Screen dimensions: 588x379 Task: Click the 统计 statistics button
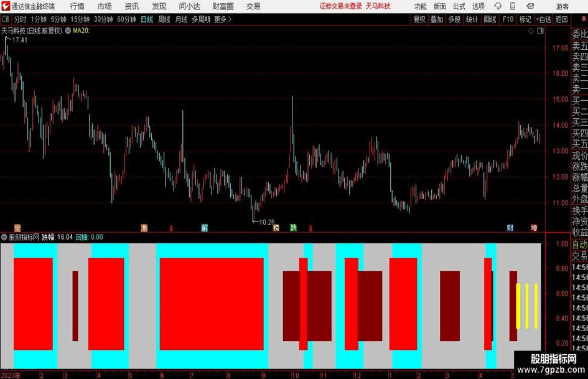pos(472,19)
